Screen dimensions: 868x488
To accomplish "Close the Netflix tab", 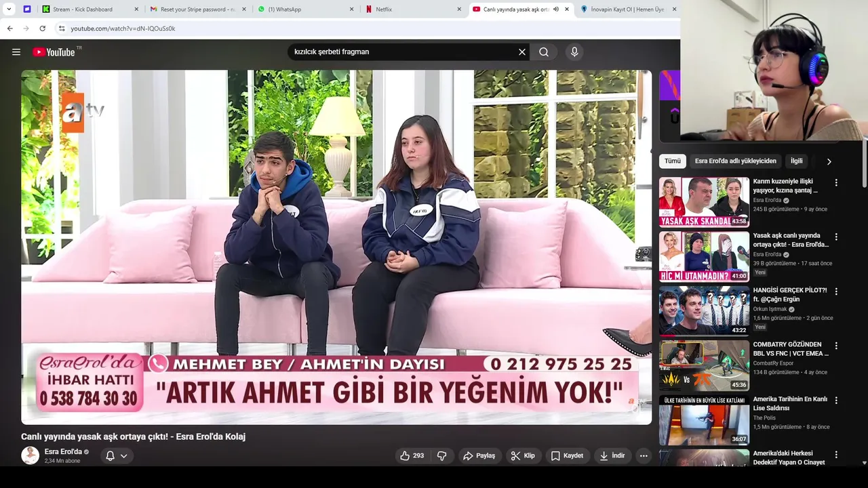I will tap(459, 9).
